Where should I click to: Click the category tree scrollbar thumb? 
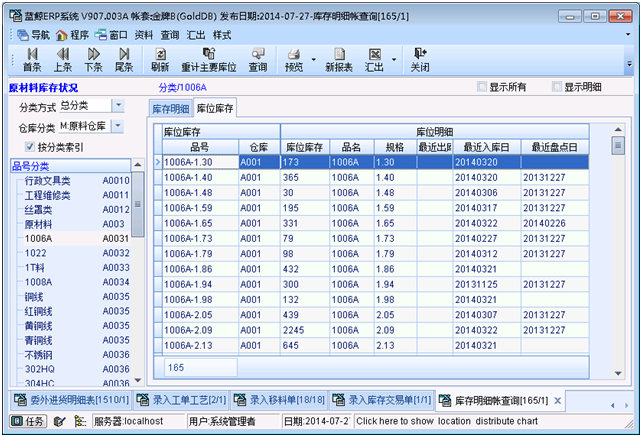[138, 204]
